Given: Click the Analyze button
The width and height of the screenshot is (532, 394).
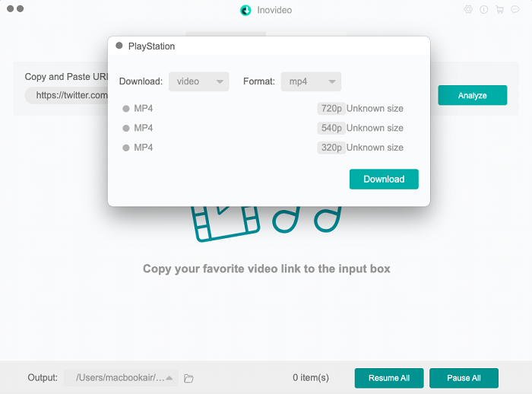Looking at the screenshot, I should point(472,95).
